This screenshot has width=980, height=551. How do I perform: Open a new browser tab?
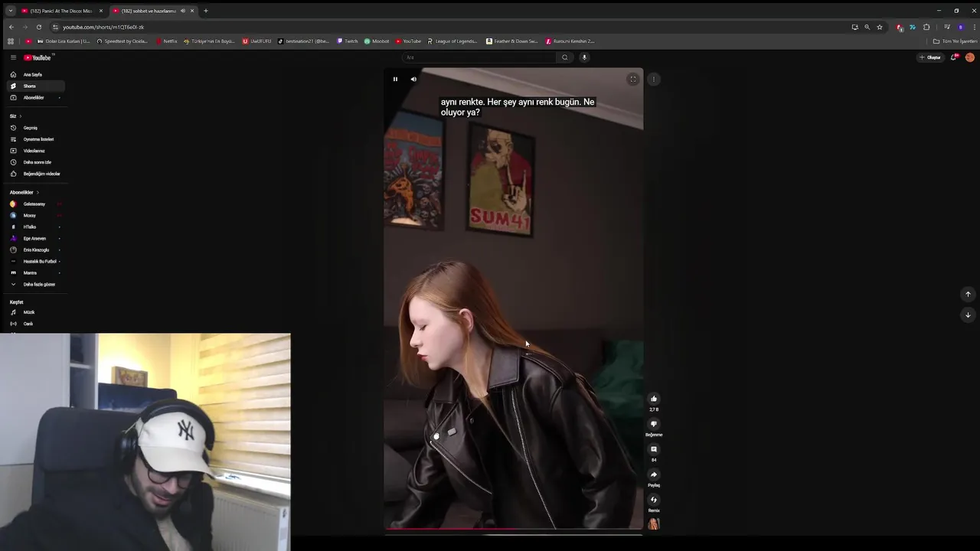tap(205, 11)
